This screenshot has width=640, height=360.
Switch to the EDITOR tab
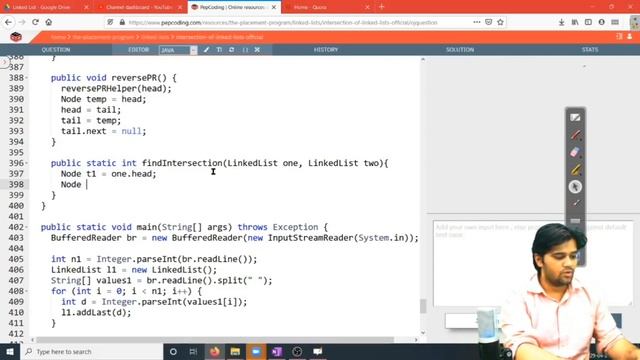tap(138, 49)
